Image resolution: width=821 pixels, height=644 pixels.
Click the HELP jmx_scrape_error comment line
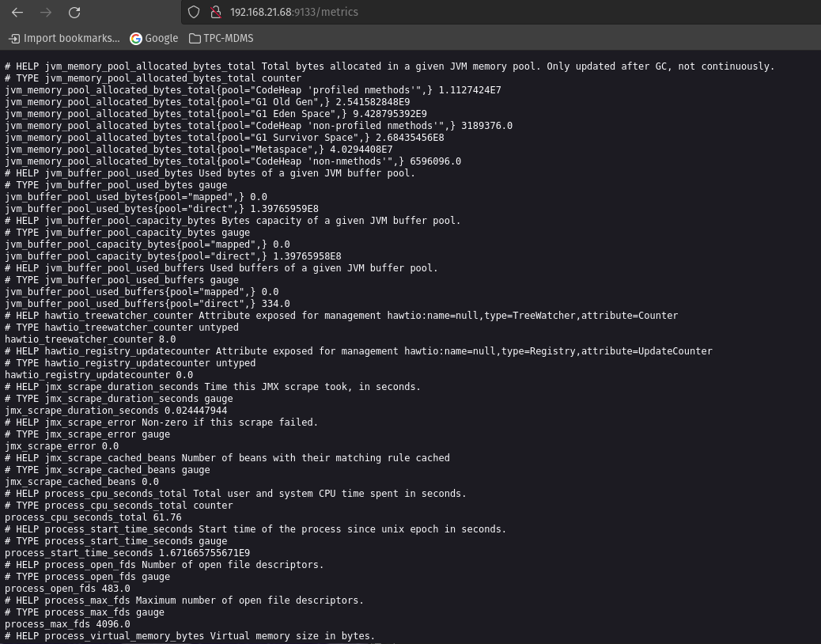pyautogui.click(x=161, y=422)
